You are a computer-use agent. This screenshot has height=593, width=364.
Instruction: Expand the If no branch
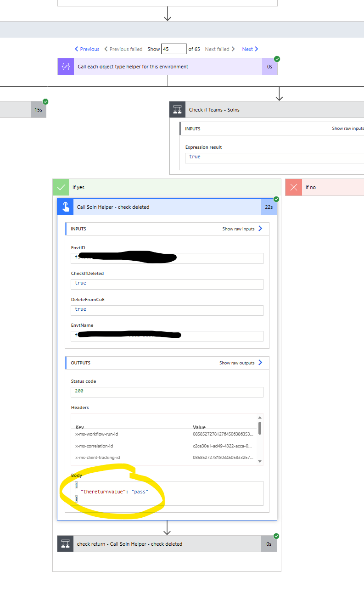coord(325,187)
